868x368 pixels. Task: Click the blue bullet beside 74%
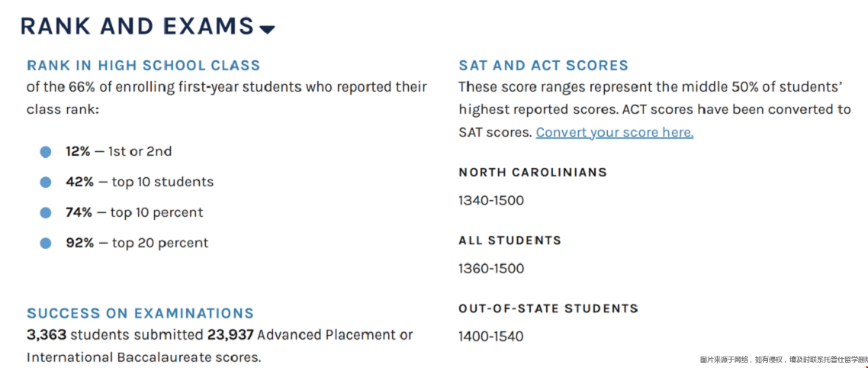pos(46,213)
